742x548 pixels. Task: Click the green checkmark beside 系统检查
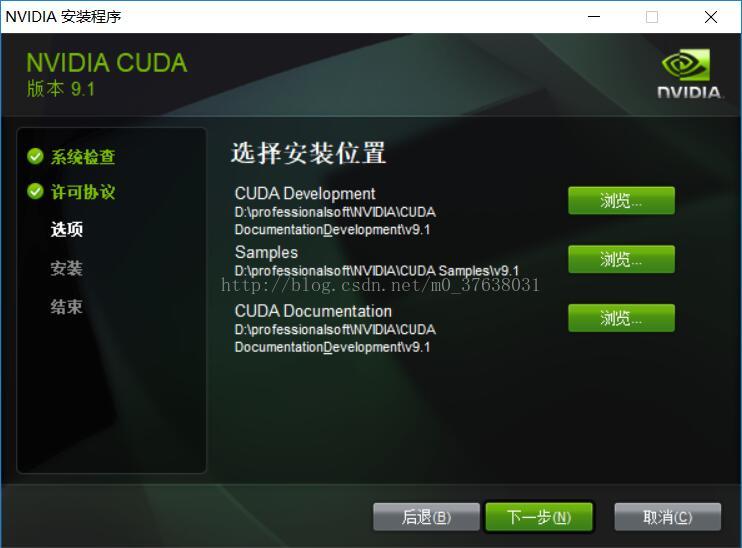pos(35,156)
